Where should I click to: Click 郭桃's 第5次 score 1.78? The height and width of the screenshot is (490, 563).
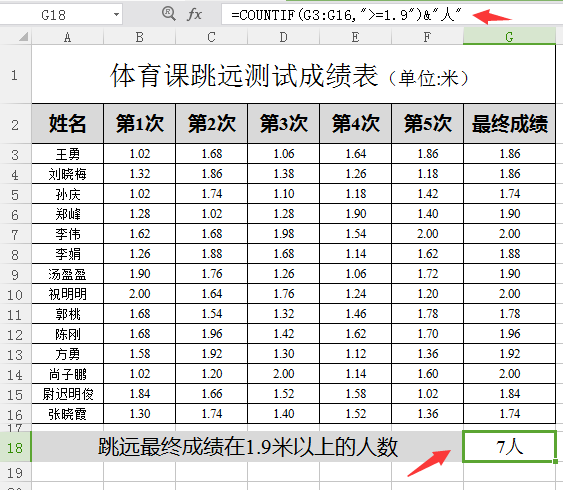tap(427, 314)
